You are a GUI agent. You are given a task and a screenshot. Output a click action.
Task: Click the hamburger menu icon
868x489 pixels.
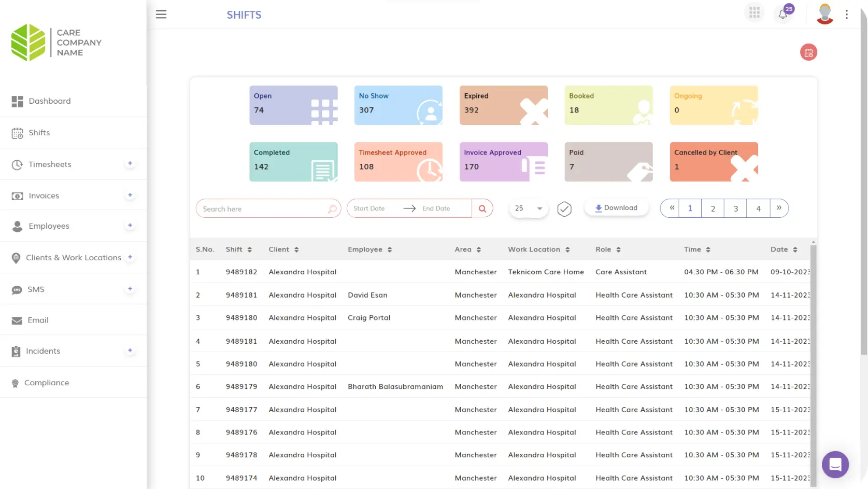click(x=161, y=15)
